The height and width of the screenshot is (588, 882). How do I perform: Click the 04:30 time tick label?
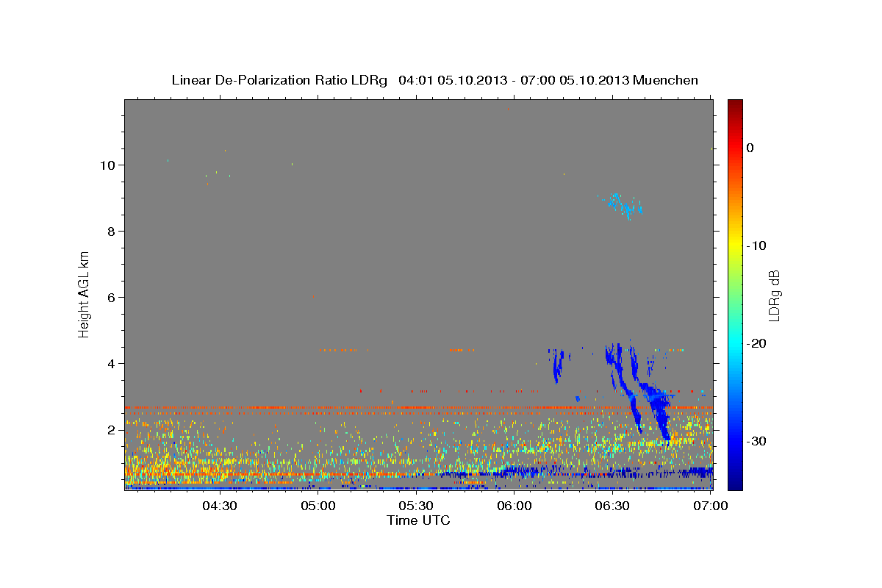(x=220, y=506)
